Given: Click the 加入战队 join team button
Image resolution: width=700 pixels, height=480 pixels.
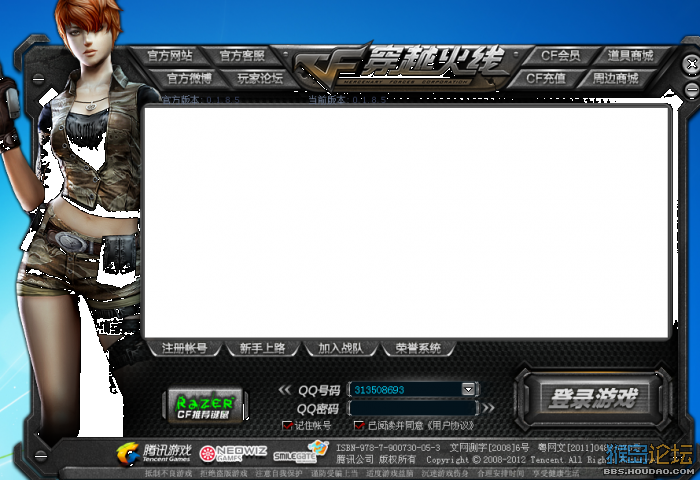Looking at the screenshot, I should coord(340,348).
